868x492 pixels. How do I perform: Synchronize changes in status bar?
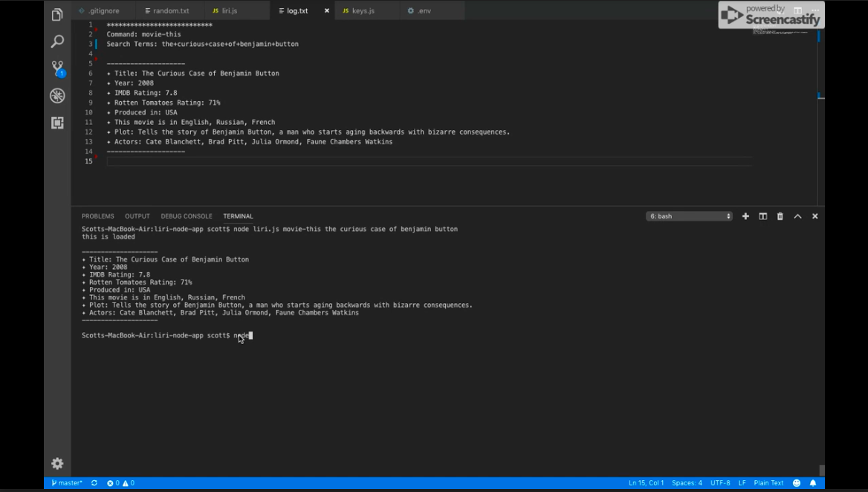[94, 483]
